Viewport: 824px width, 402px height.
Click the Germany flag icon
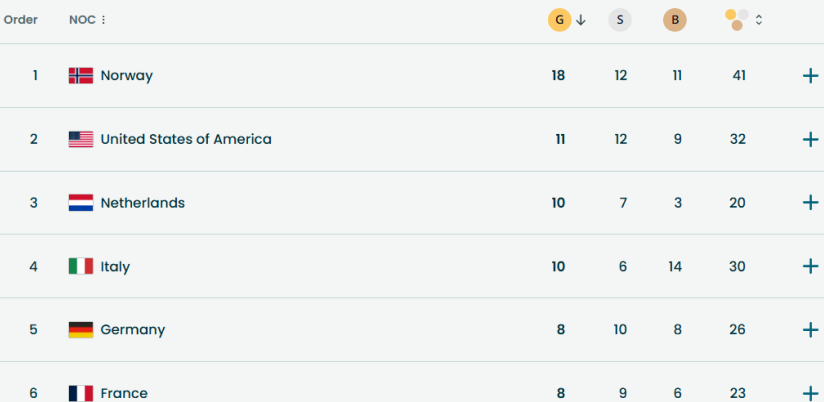pyautogui.click(x=81, y=330)
